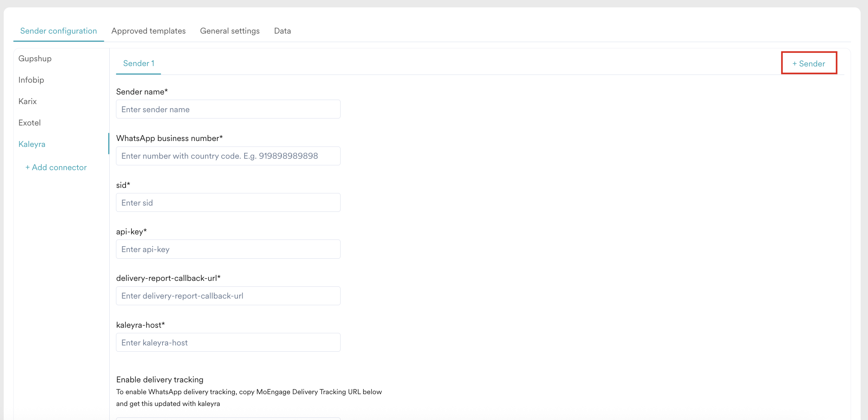The height and width of the screenshot is (420, 868).
Task: Open the Exotel connector configuration
Action: 30,123
